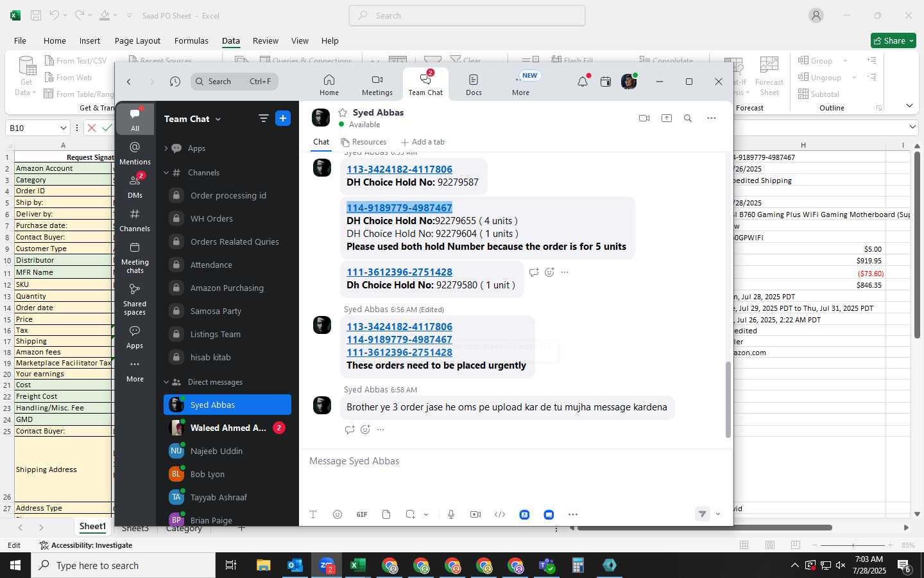Add a tab to chat
Image resolution: width=924 pixels, height=578 pixels.
pos(423,142)
